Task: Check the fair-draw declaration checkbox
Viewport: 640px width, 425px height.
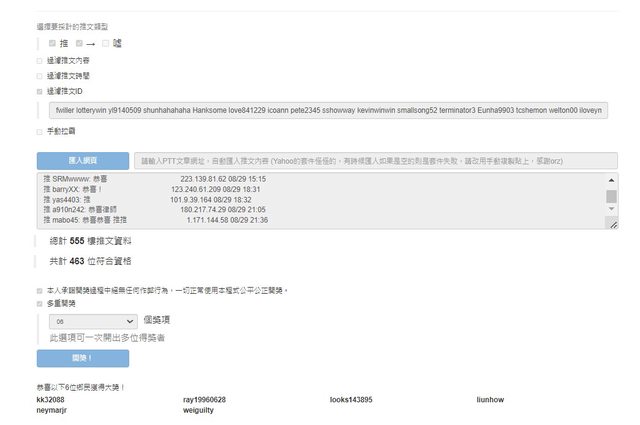Action: point(40,290)
